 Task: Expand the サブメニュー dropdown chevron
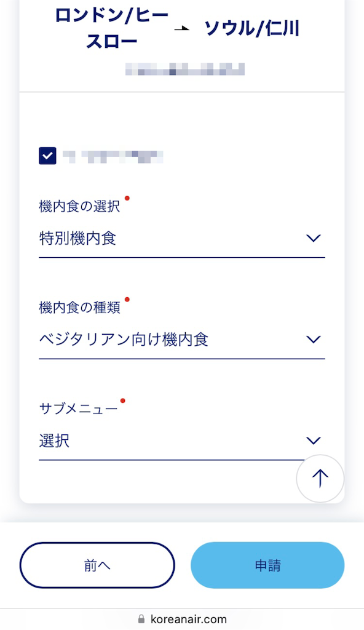click(x=314, y=441)
